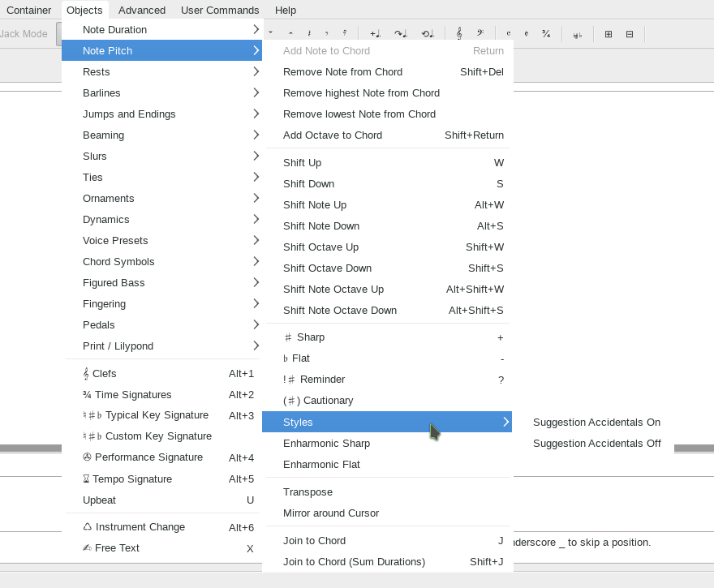Click the plus dotted note toolbar icon
This screenshot has height=588, width=714.
click(375, 34)
